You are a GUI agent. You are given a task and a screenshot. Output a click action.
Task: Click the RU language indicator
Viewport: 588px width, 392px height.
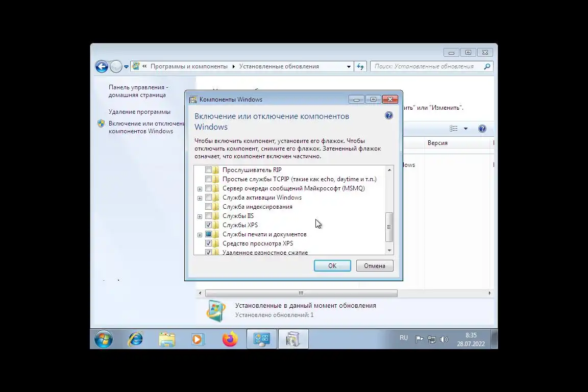point(404,338)
